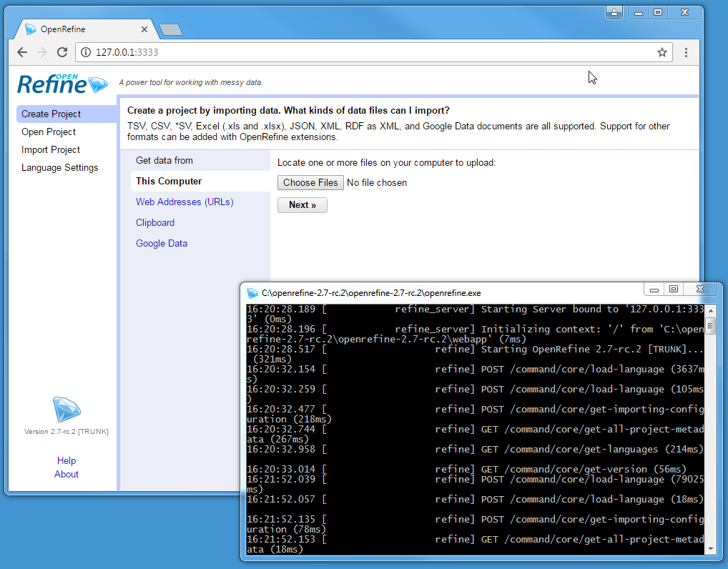Switch to the Clipboard data source
728x569 pixels.
(x=155, y=222)
